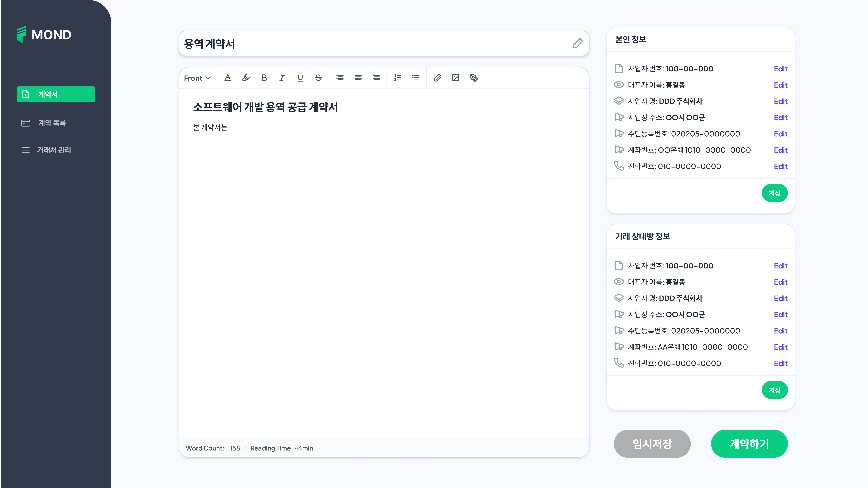Click the Reading Time: ~4min status text
Viewport: 868px width, 488px height.
(x=282, y=448)
